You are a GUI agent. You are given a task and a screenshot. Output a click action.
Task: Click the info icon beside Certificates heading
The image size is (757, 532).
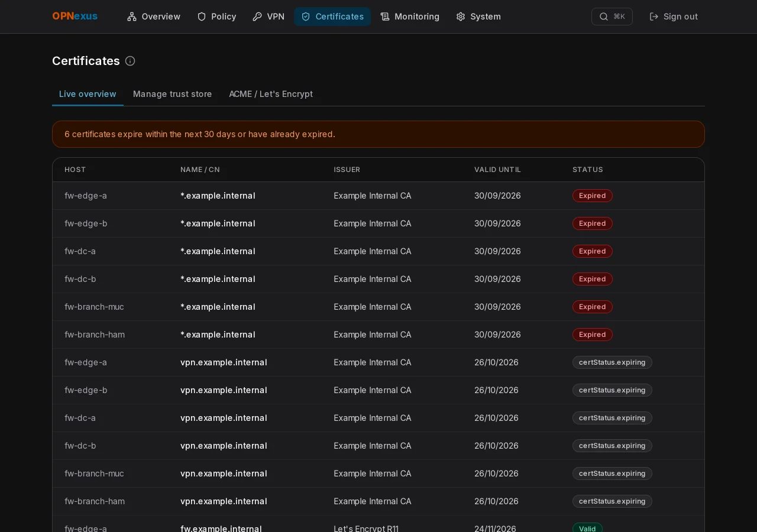[130, 61]
